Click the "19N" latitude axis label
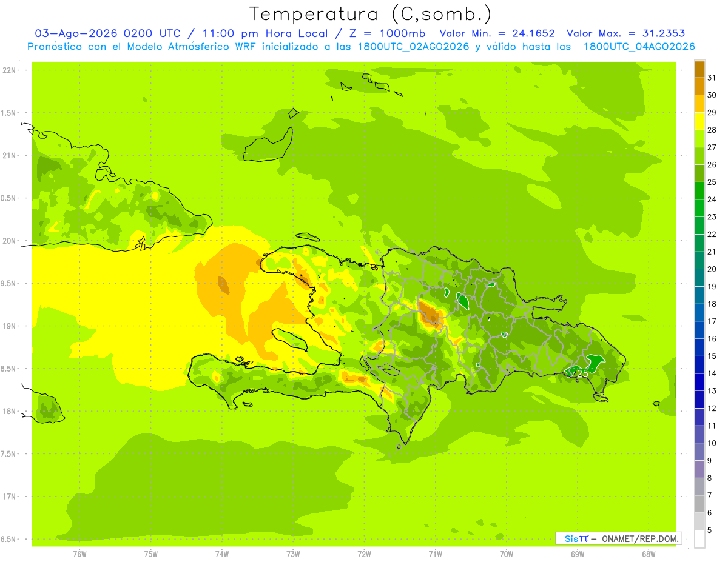The image size is (728, 562). 10,326
